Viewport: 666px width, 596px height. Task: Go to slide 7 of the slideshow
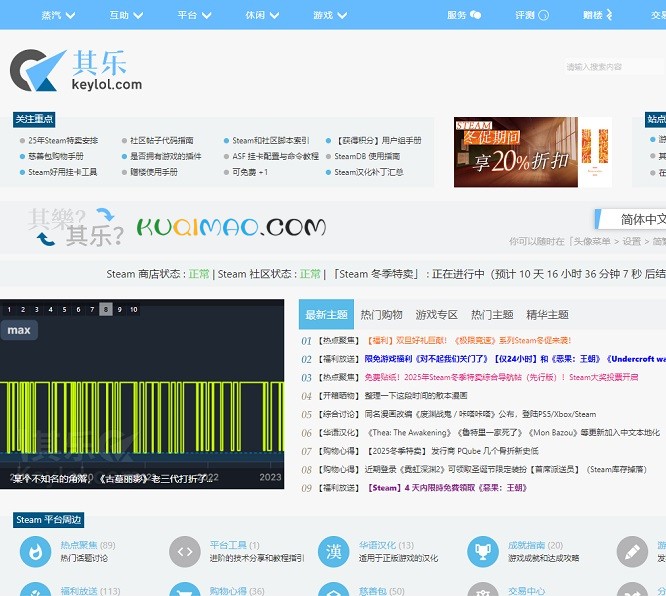coord(92,309)
